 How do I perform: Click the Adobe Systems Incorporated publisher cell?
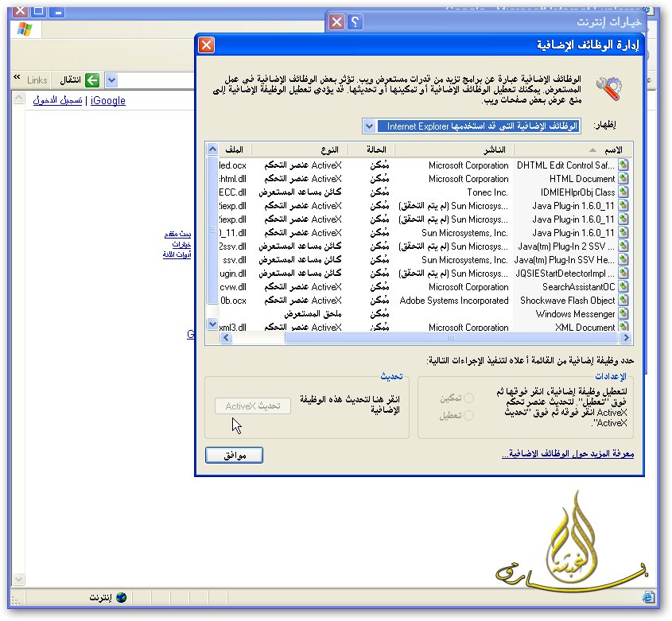click(454, 301)
